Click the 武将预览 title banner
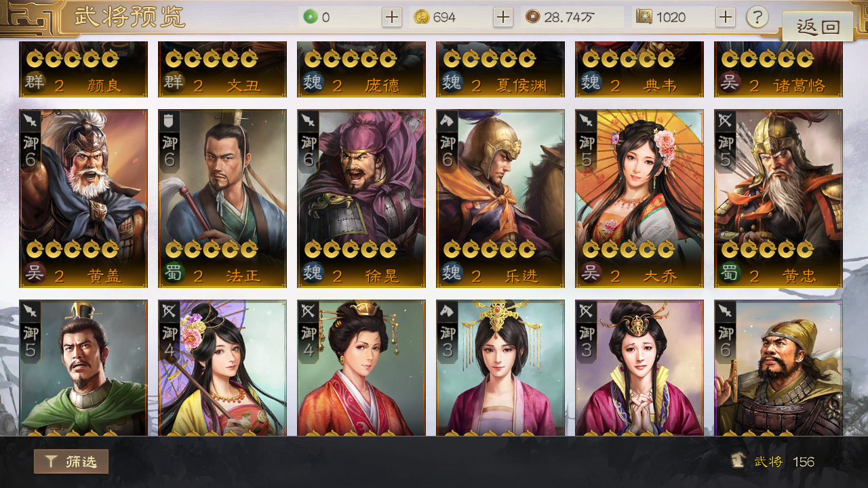Image resolution: width=868 pixels, height=488 pixels. coord(130,18)
